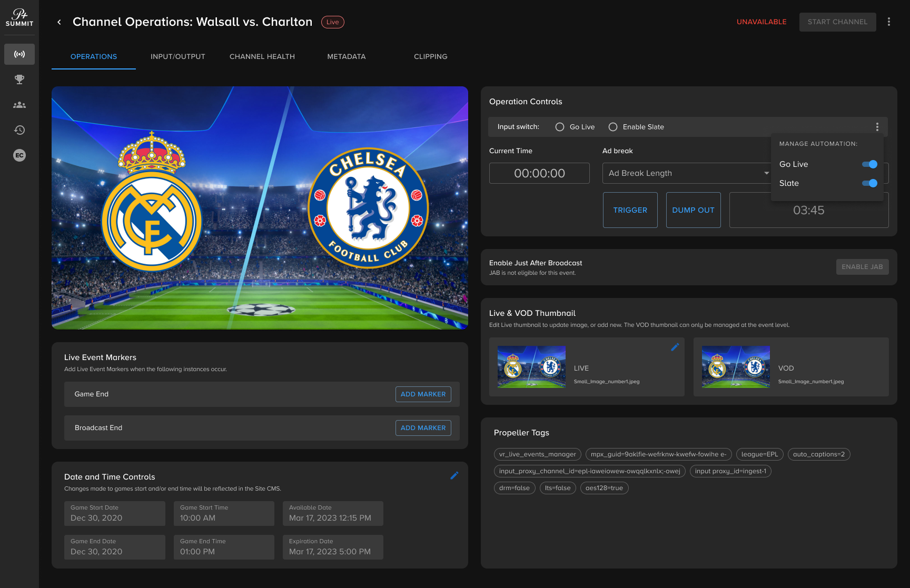The width and height of the screenshot is (910, 588).
Task: Click the input_proxy_channel_id tag
Action: pyautogui.click(x=590, y=471)
